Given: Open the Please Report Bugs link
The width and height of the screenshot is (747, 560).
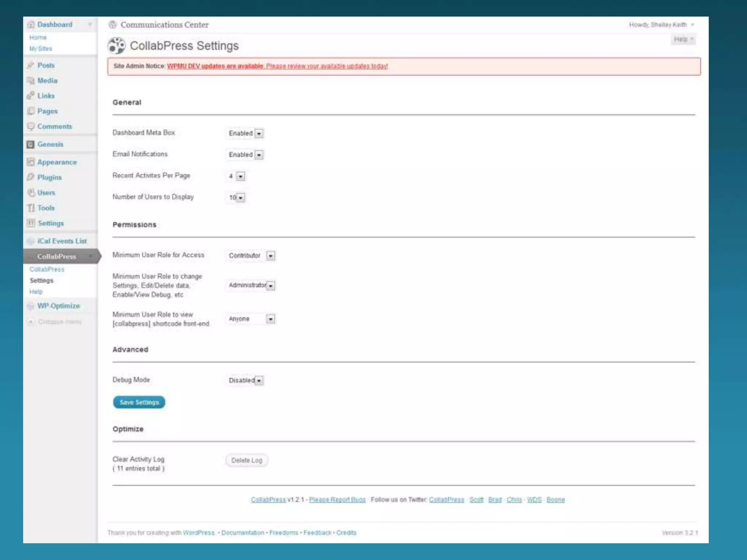Looking at the screenshot, I should [x=337, y=499].
